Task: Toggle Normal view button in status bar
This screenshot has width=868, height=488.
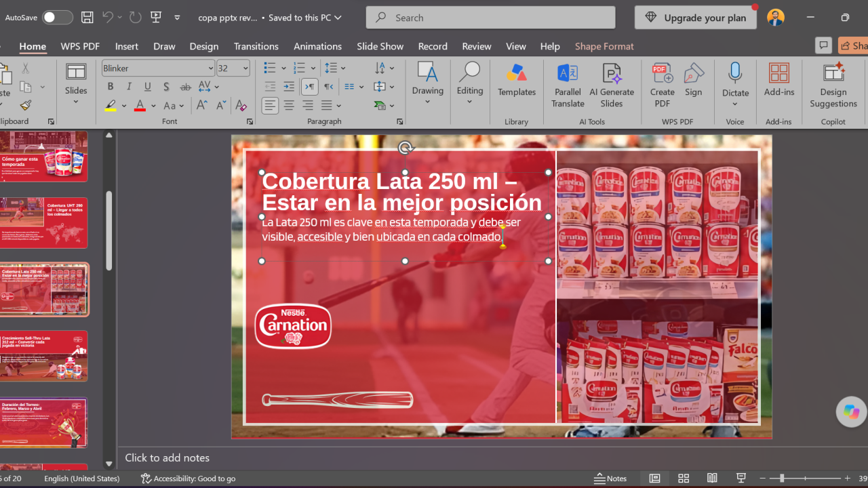Action: pos(654,479)
